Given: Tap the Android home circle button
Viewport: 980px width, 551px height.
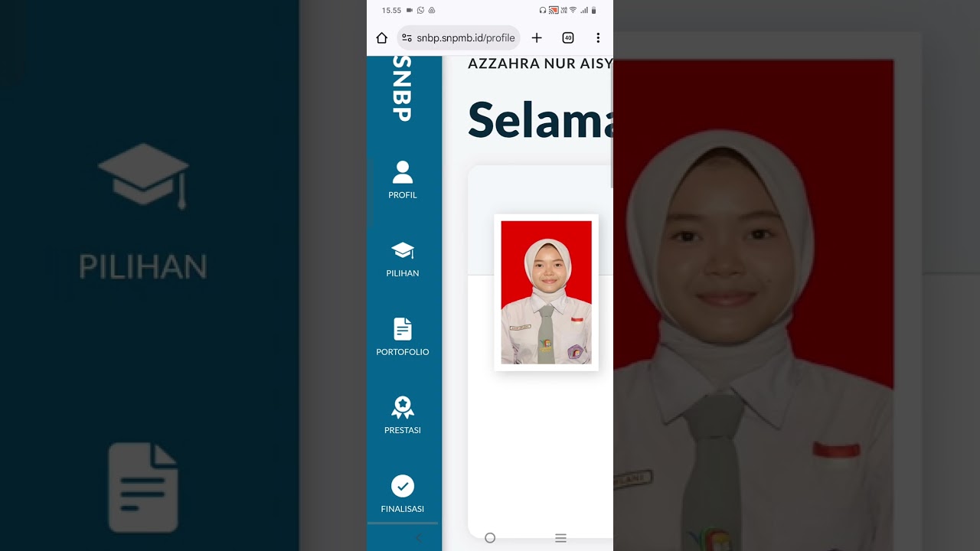Looking at the screenshot, I should [x=490, y=538].
